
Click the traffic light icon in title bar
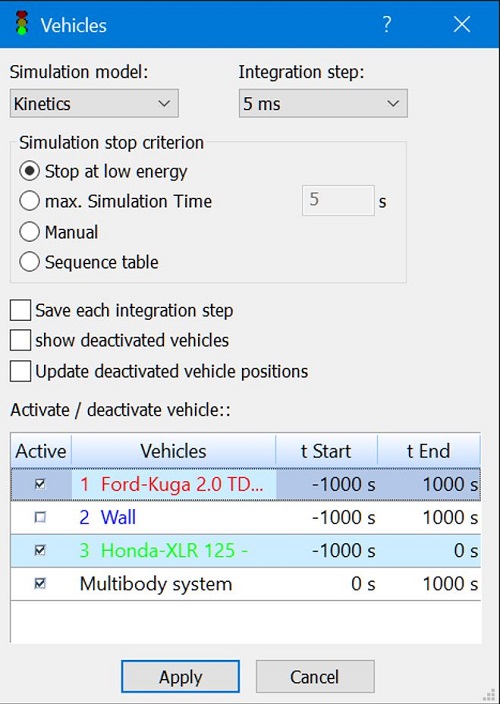click(21, 23)
